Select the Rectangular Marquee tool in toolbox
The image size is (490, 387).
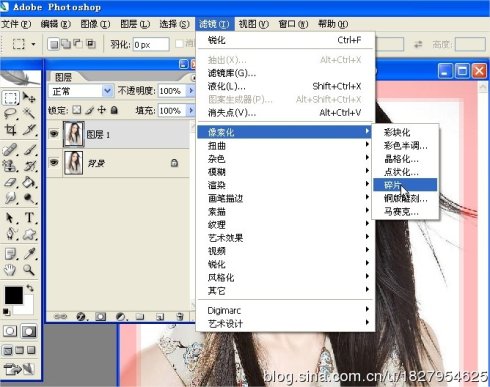[x=11, y=98]
